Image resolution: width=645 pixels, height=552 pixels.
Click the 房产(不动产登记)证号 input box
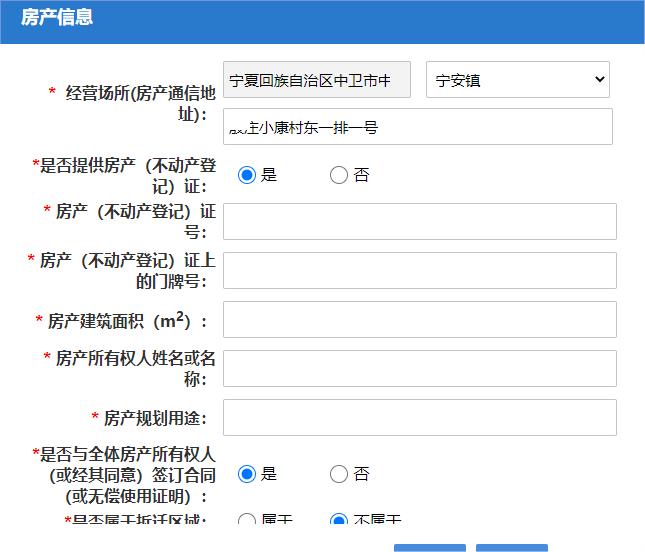tap(419, 221)
